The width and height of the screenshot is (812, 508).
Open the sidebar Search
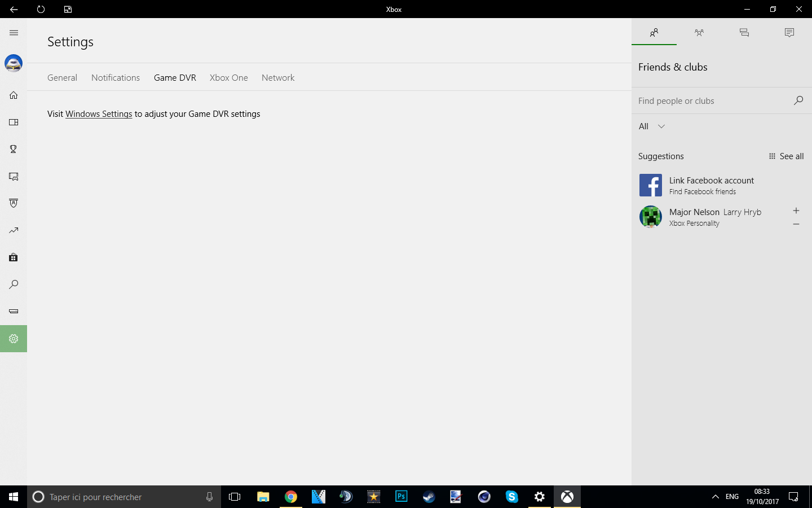pos(14,284)
